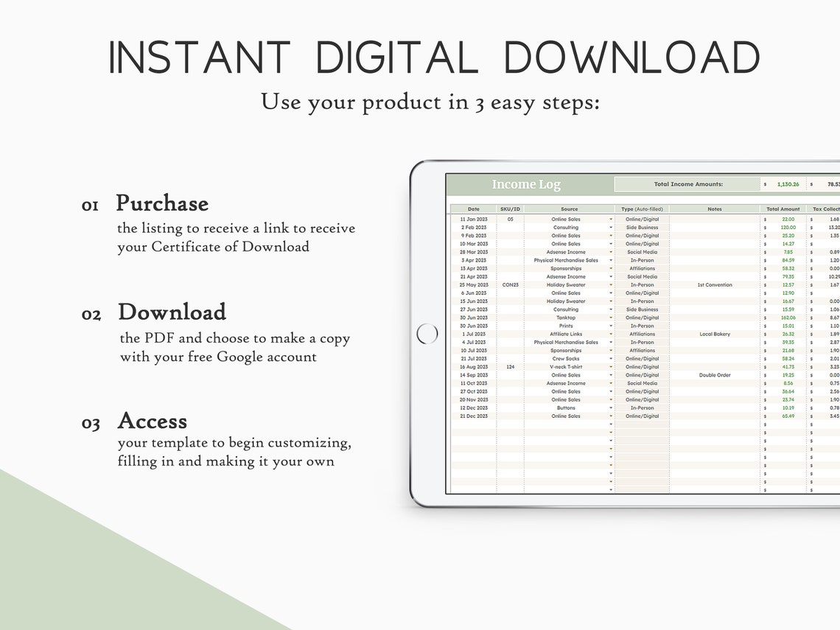Open the Source dropdown for V-neck T-shirt

point(612,367)
